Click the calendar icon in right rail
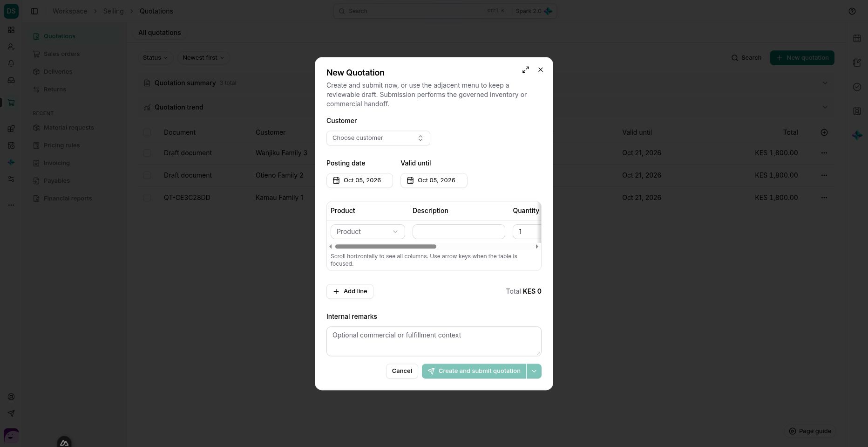This screenshot has width=868, height=447. click(x=857, y=38)
